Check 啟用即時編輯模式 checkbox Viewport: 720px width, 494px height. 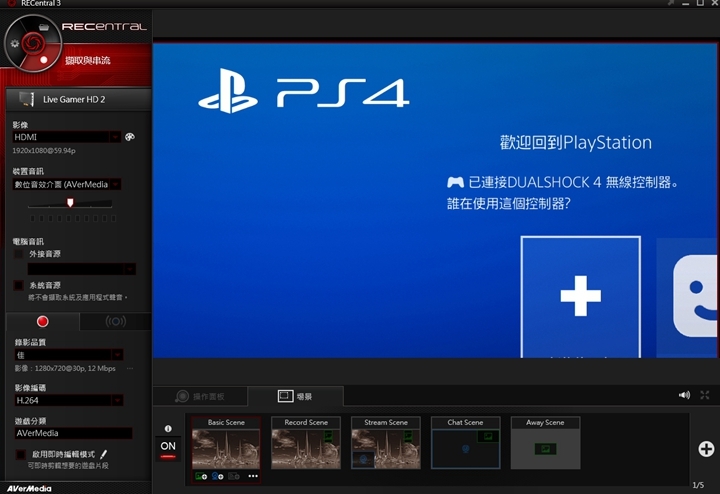pos(21,454)
